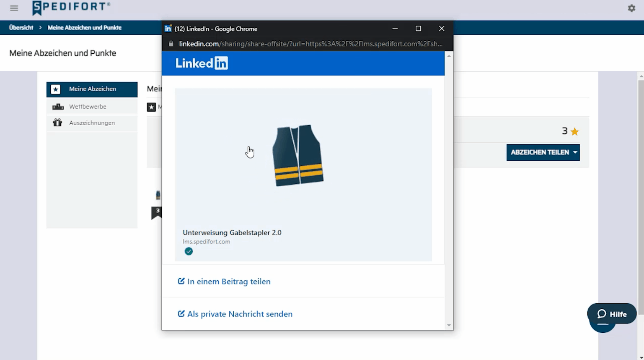
Task: Click popup scrollbar down arrow
Action: [x=449, y=325]
